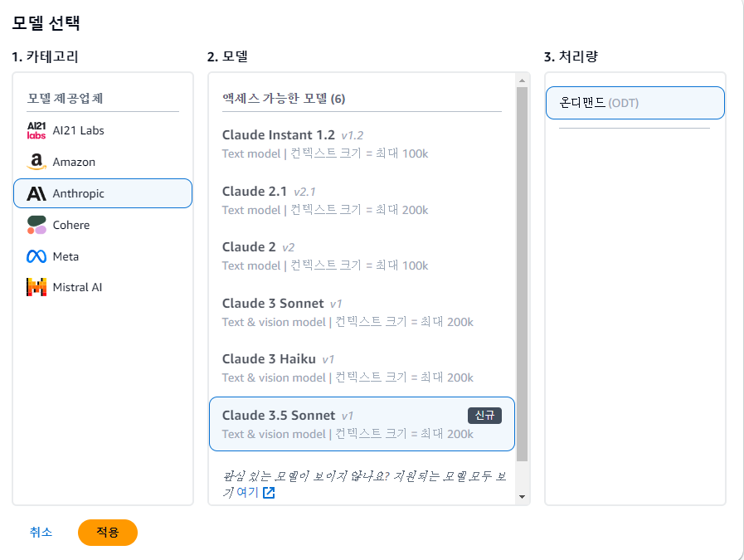Select Claude 2.1 model
744x560 pixels.
(x=362, y=200)
